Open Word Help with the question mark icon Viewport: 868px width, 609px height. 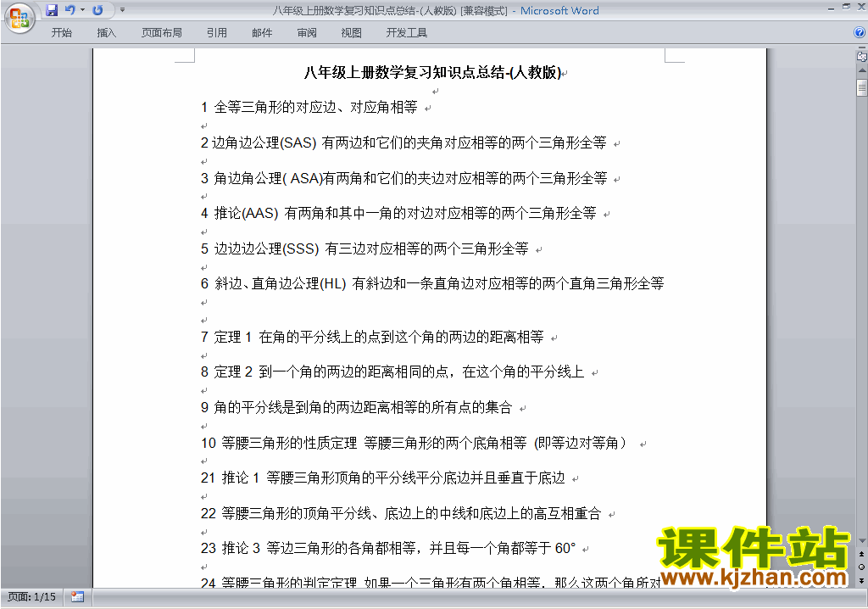coord(860,33)
